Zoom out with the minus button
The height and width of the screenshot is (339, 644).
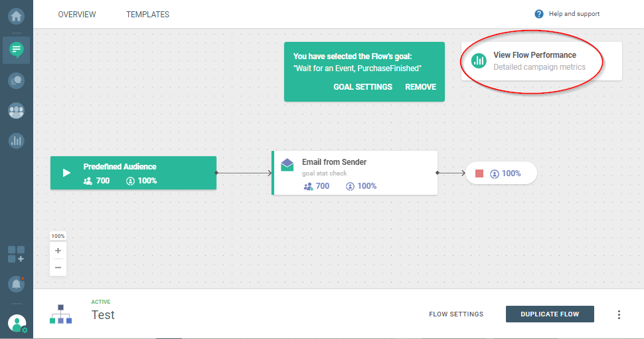tap(58, 267)
